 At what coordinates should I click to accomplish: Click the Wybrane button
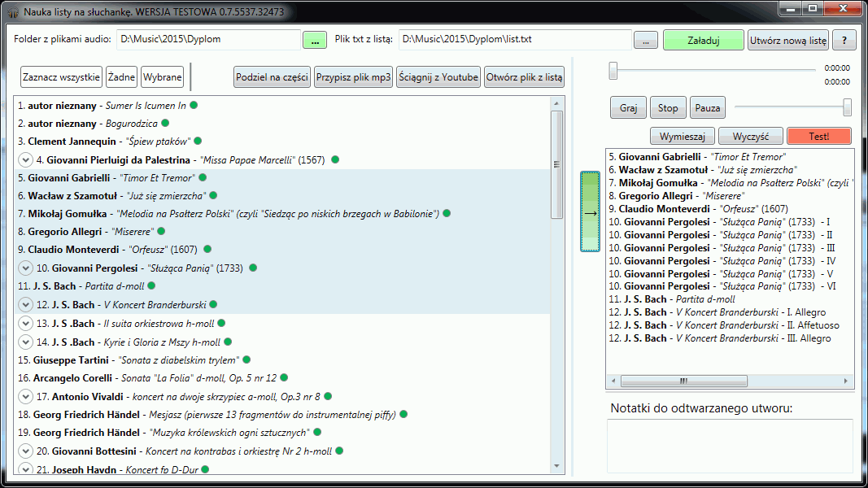(x=162, y=77)
